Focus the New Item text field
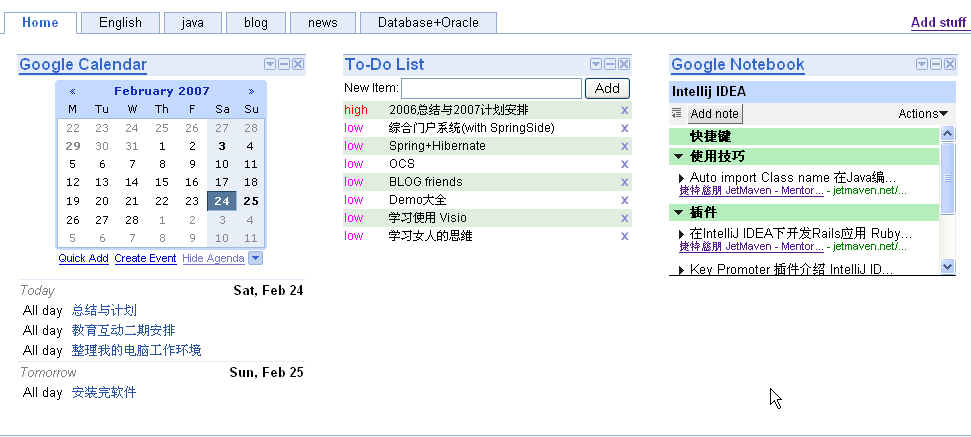 tap(492, 89)
